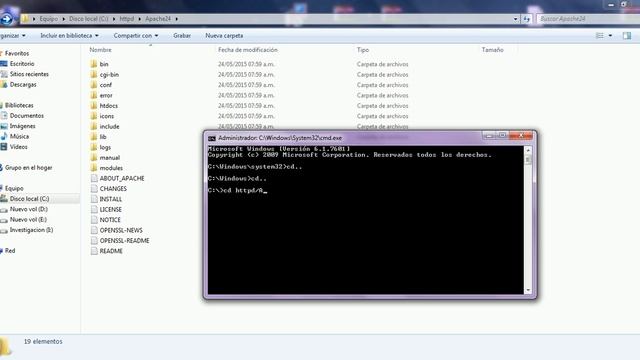Open Sitios recientes in navigation pane
The image size is (640, 360).
(29, 74)
